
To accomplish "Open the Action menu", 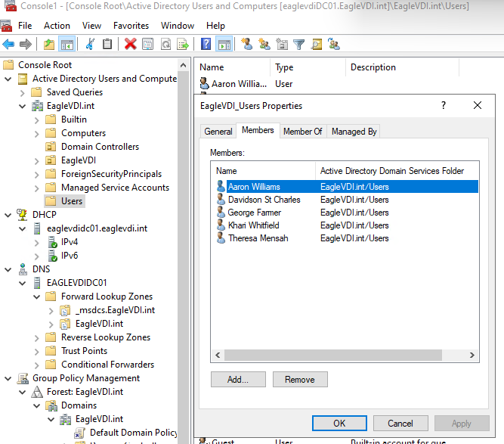I will [57, 26].
